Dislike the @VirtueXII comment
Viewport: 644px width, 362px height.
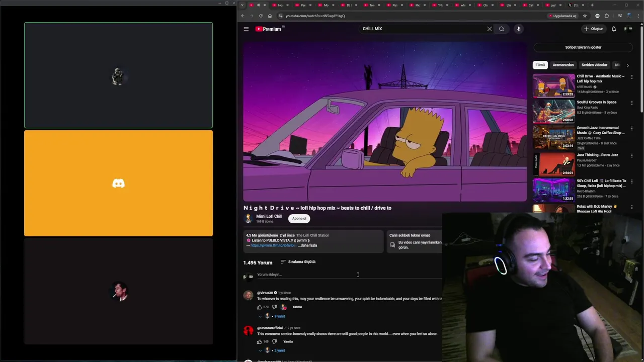coord(274,307)
